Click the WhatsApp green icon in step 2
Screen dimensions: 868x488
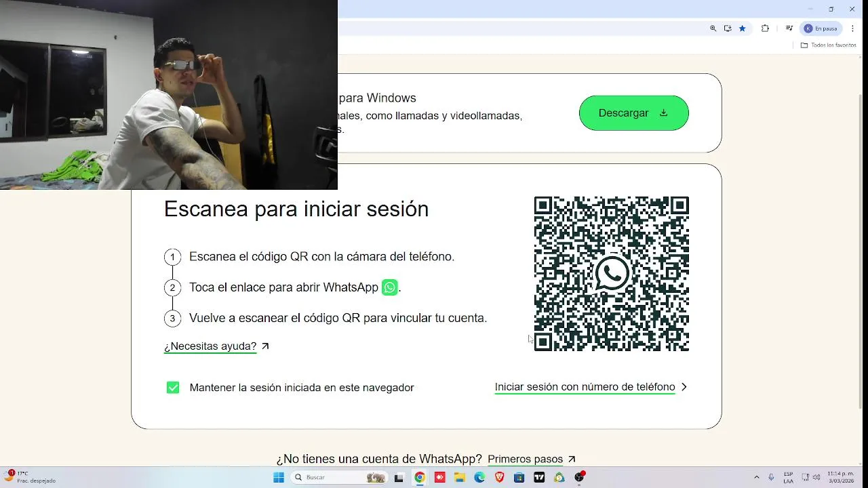pyautogui.click(x=390, y=287)
